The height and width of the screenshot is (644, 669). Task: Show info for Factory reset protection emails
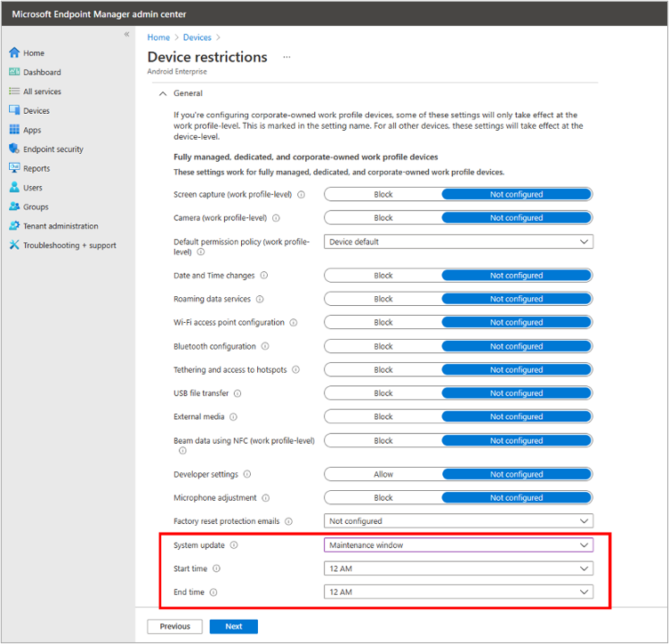(x=289, y=521)
